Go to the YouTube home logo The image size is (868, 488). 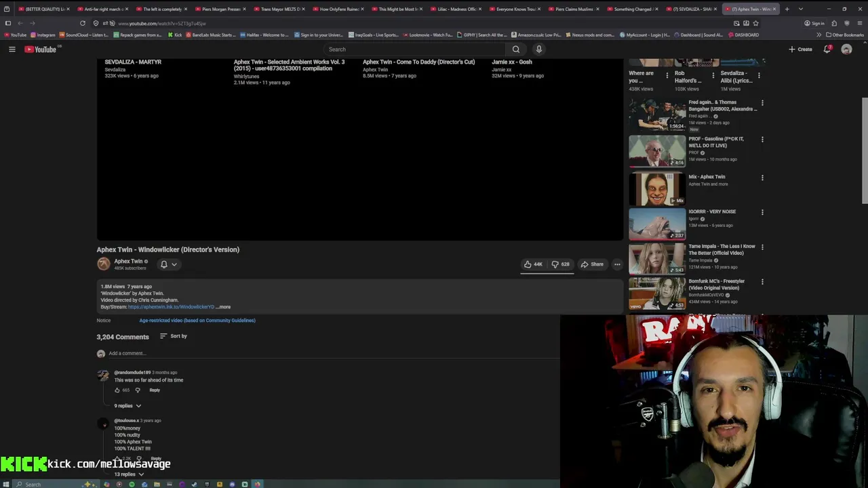coord(41,49)
